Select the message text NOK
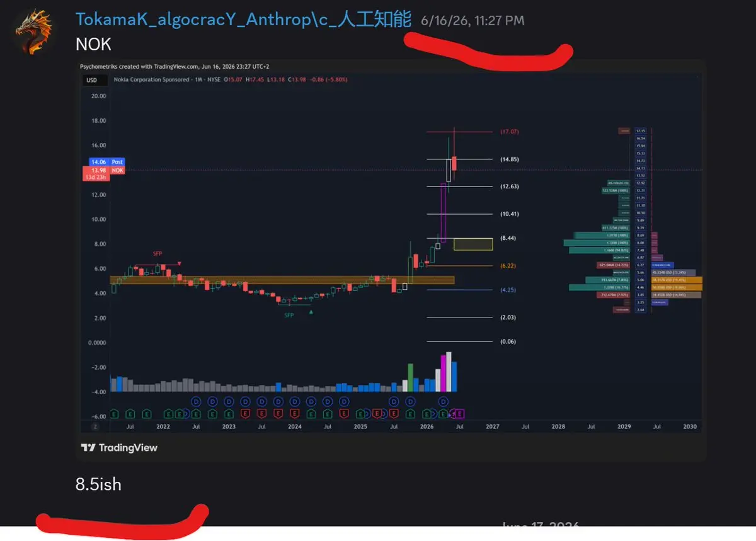This screenshot has height=541, width=756. 92,45
